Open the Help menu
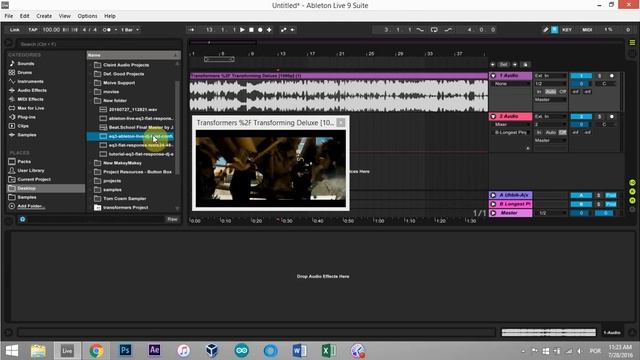The image size is (640, 360). click(110, 16)
